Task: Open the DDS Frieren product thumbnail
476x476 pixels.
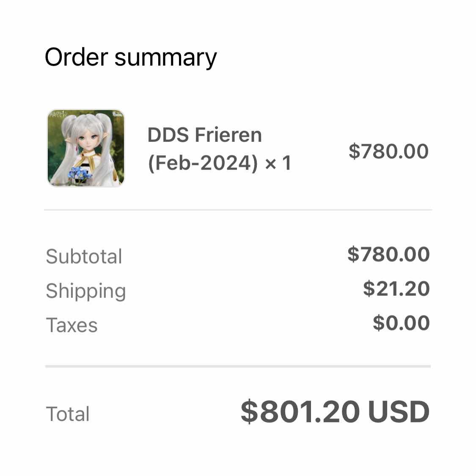Action: click(x=86, y=148)
